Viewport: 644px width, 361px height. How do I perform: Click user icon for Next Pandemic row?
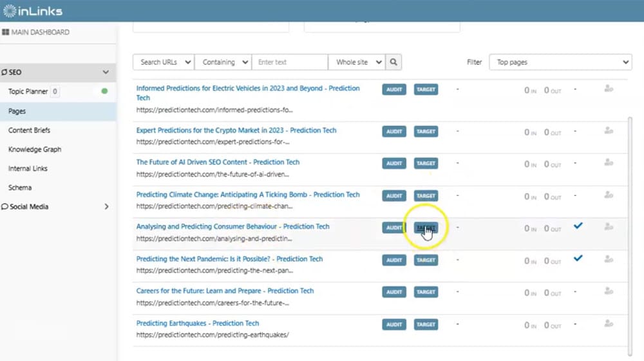(609, 259)
